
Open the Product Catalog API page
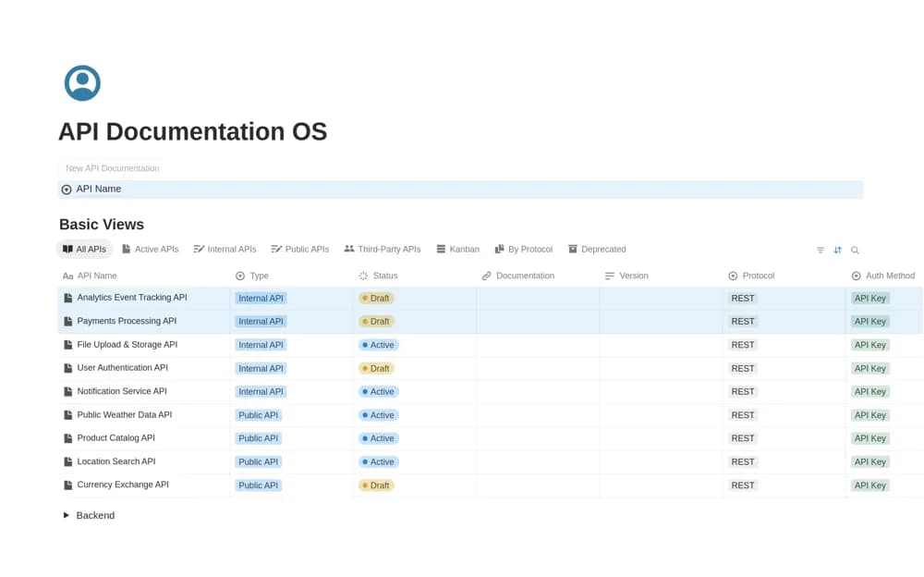116,437
